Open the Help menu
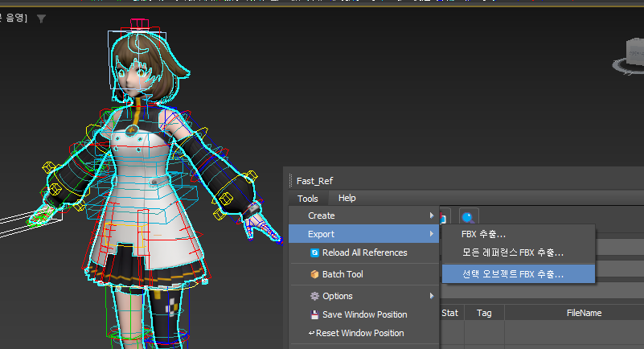 (347, 198)
